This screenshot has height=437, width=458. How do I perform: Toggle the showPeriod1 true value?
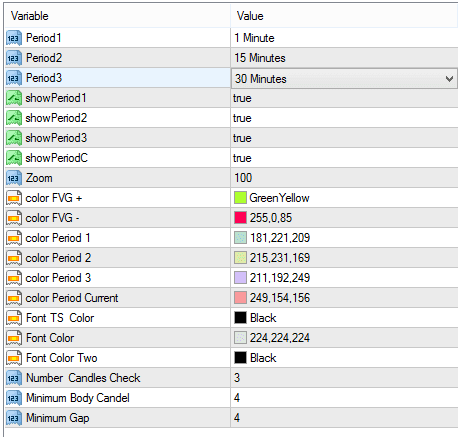coord(242,98)
